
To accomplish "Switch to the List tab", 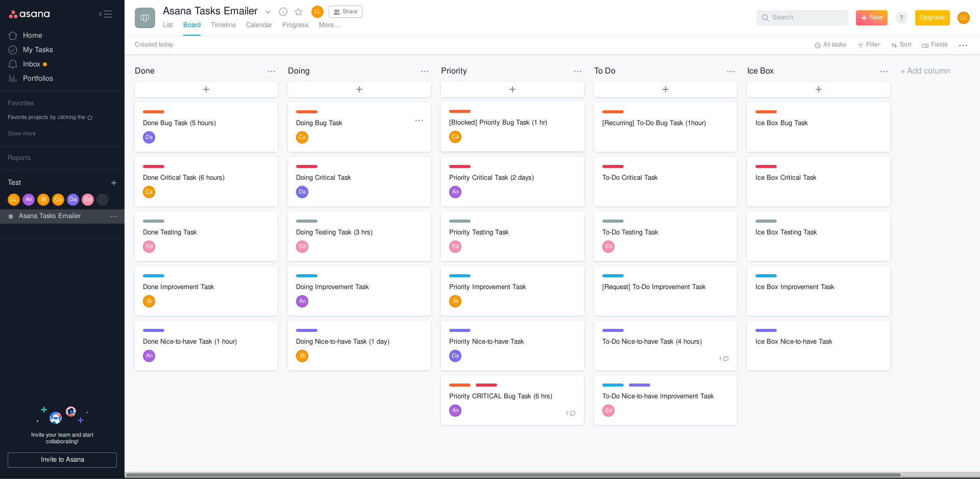I will (x=167, y=25).
